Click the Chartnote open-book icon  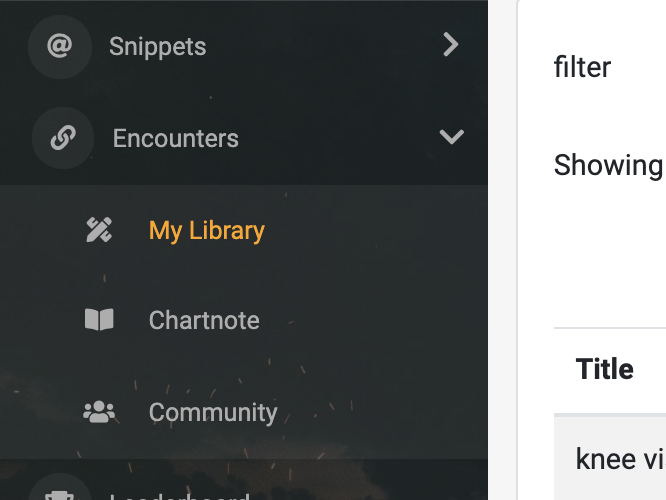tap(99, 319)
